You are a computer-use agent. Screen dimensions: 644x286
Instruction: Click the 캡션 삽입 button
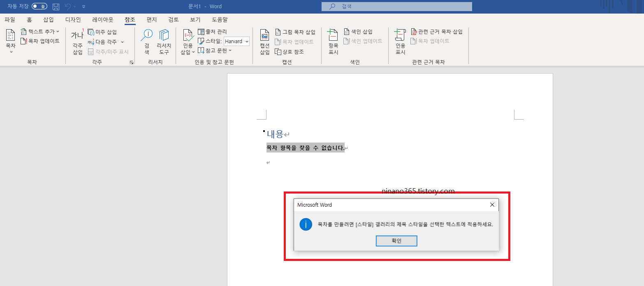265,42
